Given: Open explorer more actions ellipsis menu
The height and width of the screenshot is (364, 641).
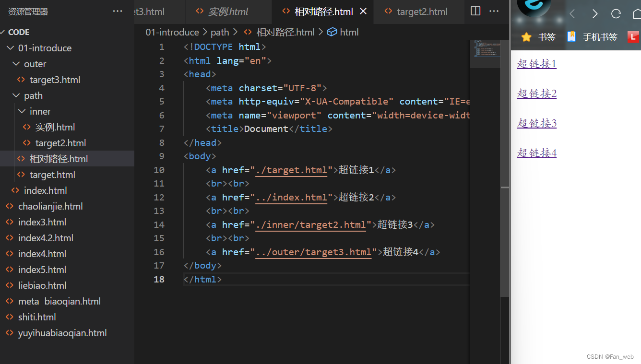Looking at the screenshot, I should [118, 12].
